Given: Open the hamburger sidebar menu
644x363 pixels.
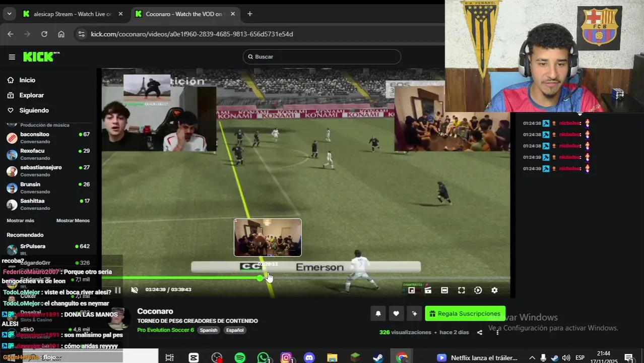Looking at the screenshot, I should (x=12, y=57).
